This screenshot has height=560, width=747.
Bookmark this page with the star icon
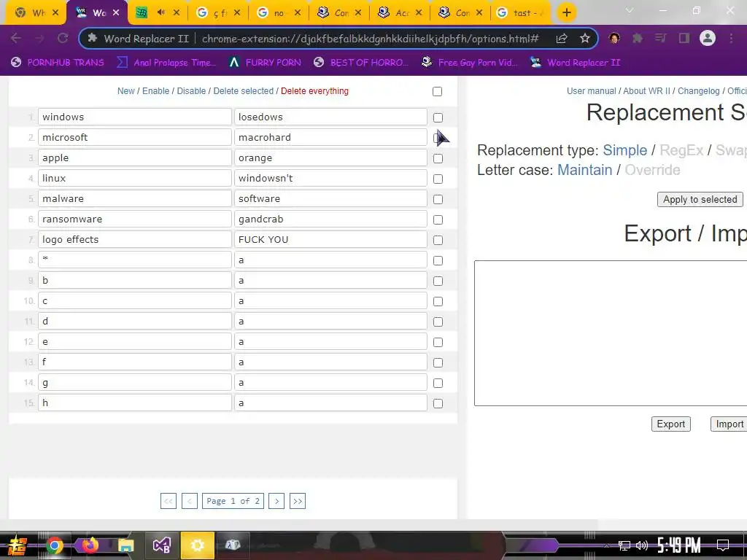pos(585,39)
